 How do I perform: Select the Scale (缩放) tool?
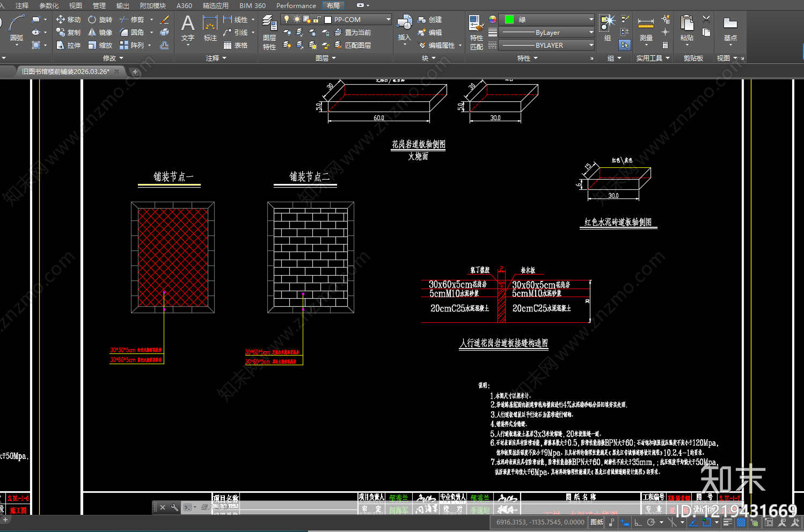(100, 45)
